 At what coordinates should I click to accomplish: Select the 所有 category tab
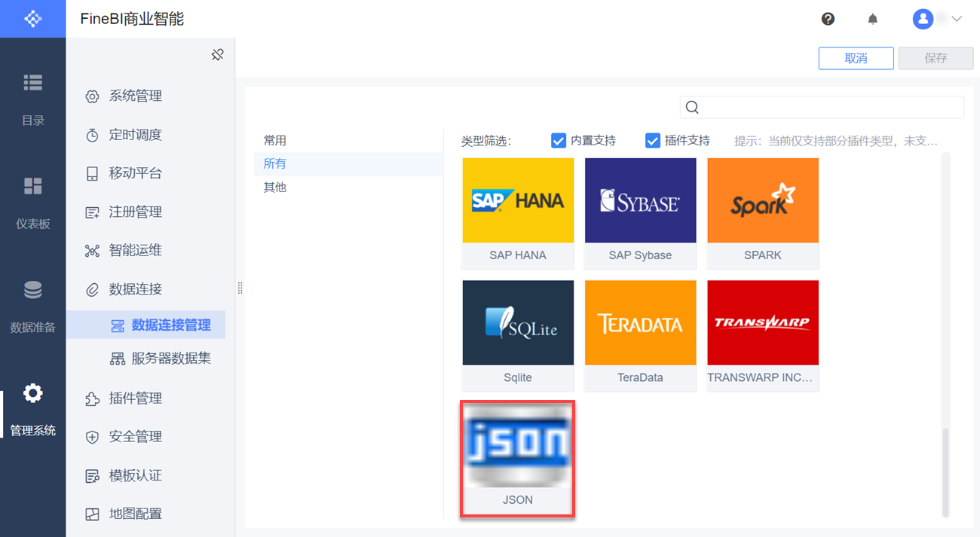coord(348,163)
